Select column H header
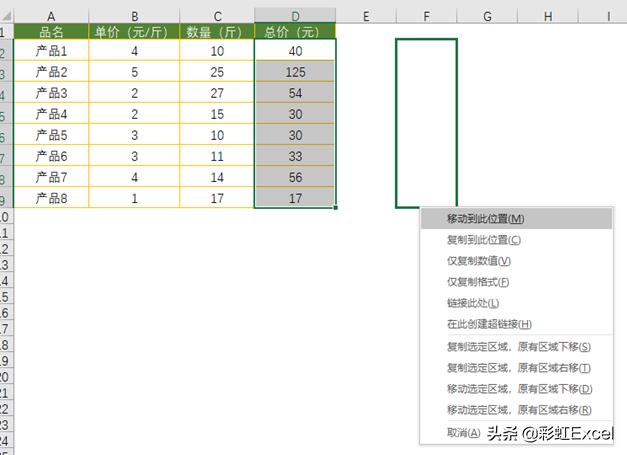 point(548,16)
